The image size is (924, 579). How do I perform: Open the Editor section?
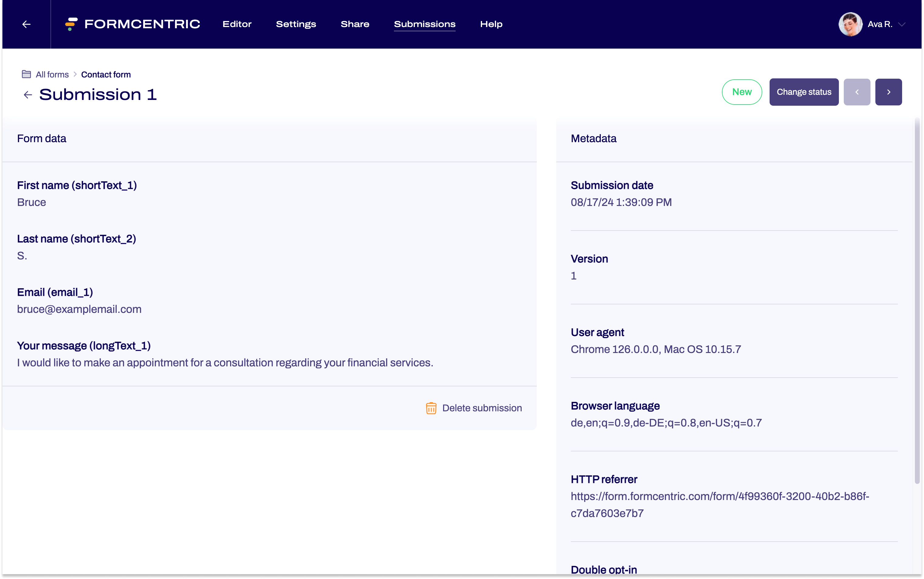coord(237,24)
